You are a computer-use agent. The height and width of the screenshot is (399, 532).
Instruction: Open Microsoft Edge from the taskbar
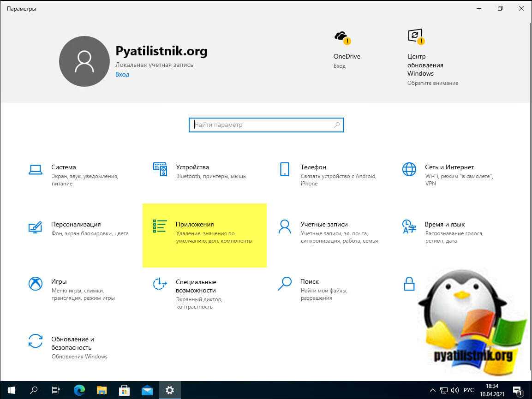79,390
